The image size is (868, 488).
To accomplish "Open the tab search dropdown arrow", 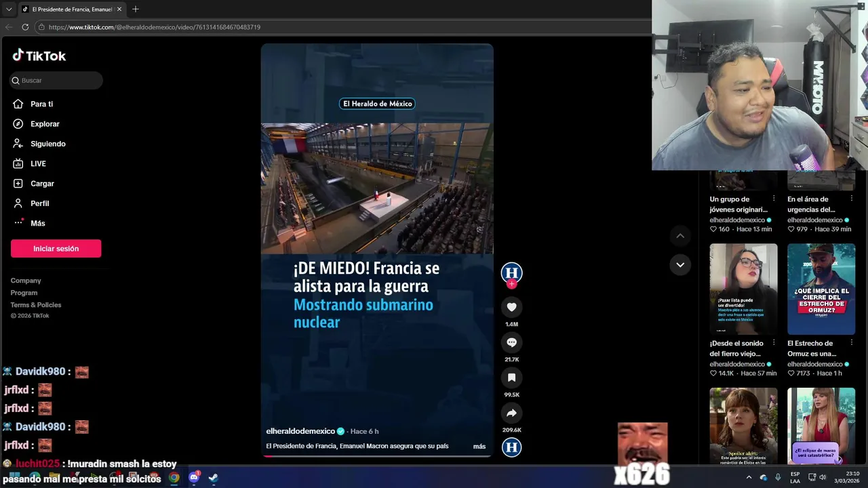I will [x=9, y=9].
